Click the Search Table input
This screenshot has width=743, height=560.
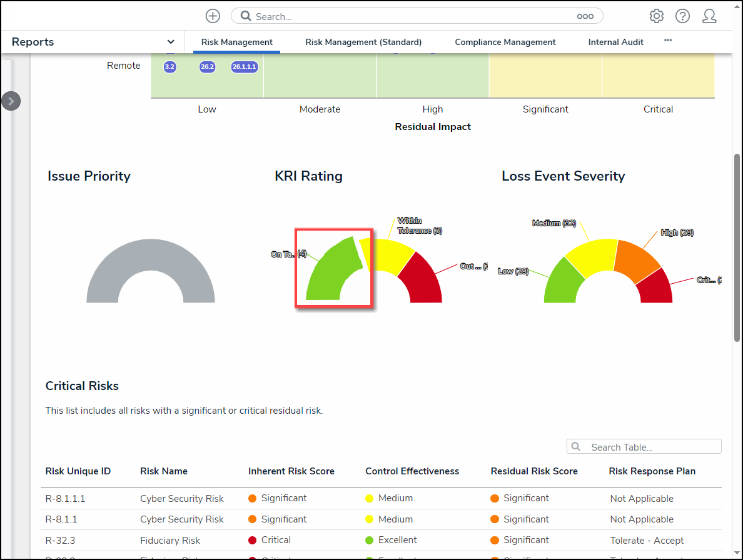pyautogui.click(x=650, y=447)
